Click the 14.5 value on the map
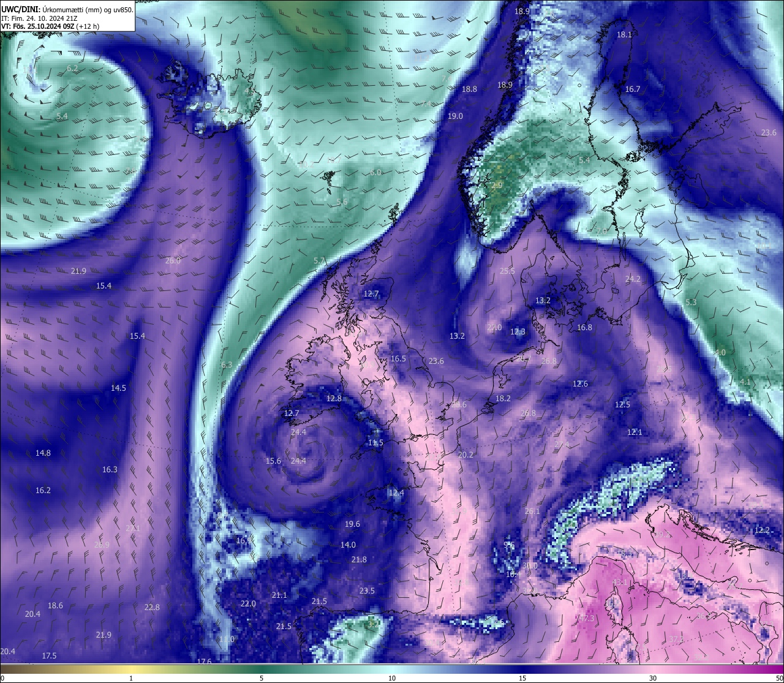The height and width of the screenshot is (683, 784). coord(118,388)
